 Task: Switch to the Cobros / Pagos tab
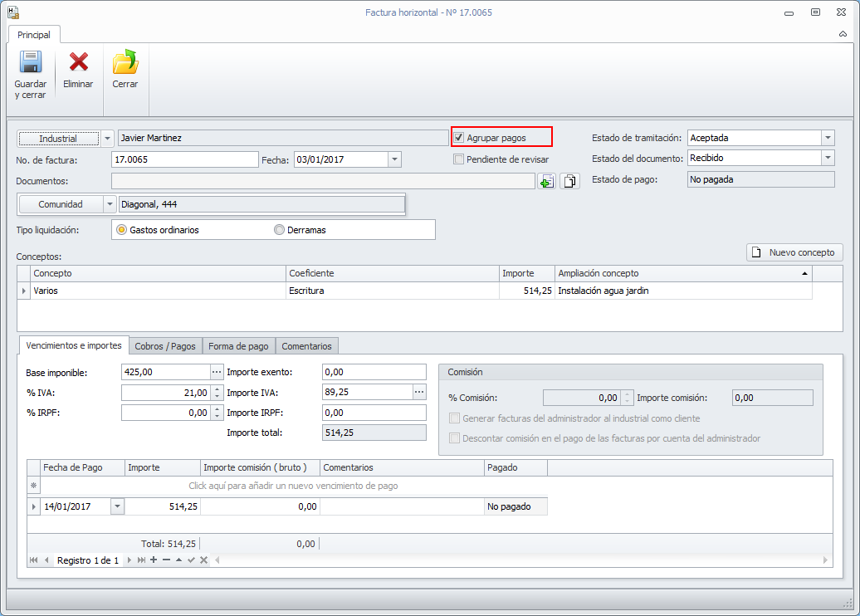(165, 346)
